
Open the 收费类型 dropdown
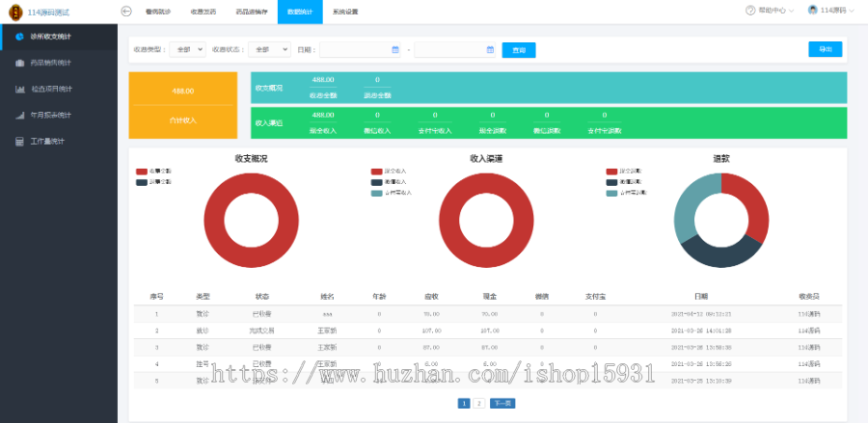(x=185, y=49)
